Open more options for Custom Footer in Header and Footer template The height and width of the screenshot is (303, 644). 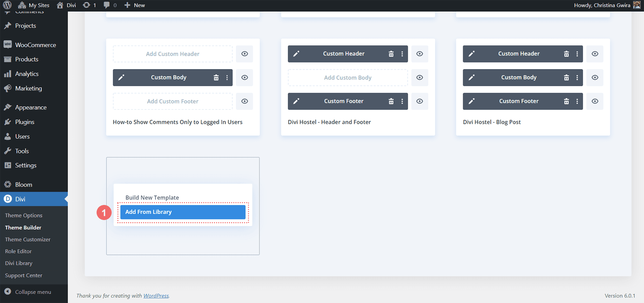(x=402, y=101)
